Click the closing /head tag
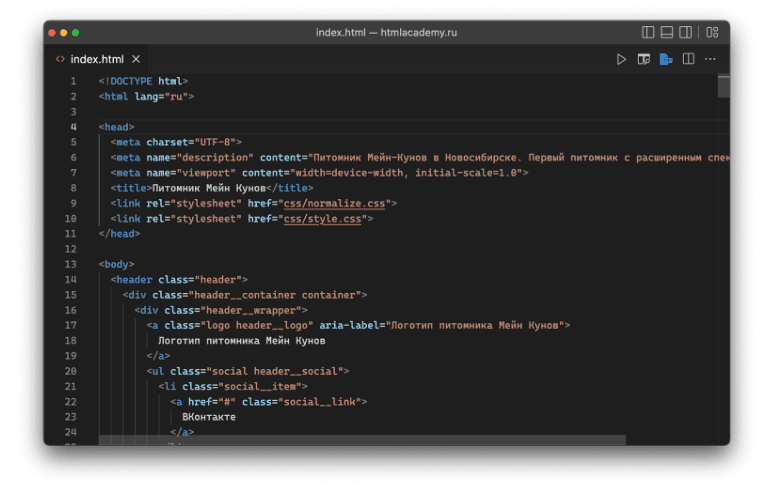Screen dimensions: 775x486 coord(120,234)
